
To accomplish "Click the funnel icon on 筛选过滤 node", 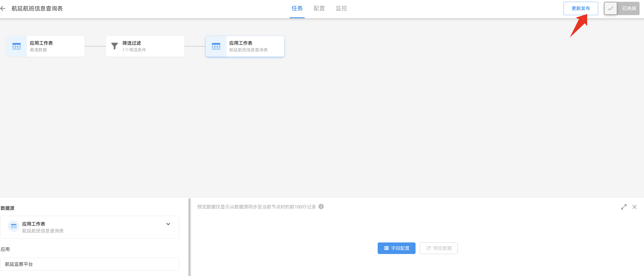I will point(114,46).
